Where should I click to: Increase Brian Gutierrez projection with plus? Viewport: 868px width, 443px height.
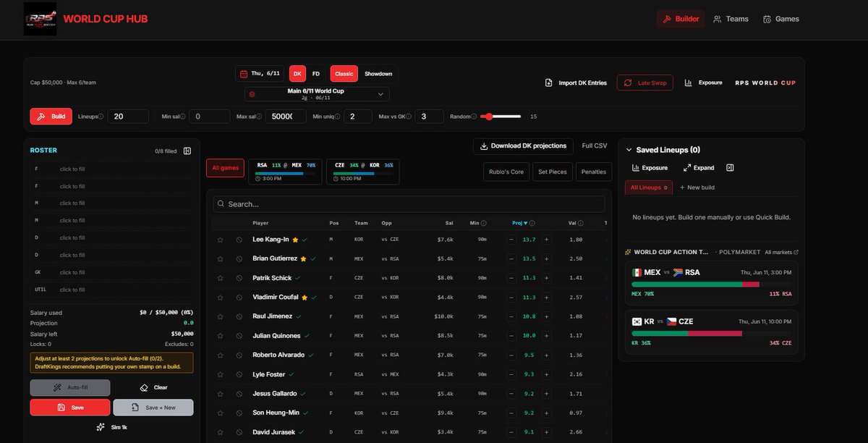click(x=546, y=258)
